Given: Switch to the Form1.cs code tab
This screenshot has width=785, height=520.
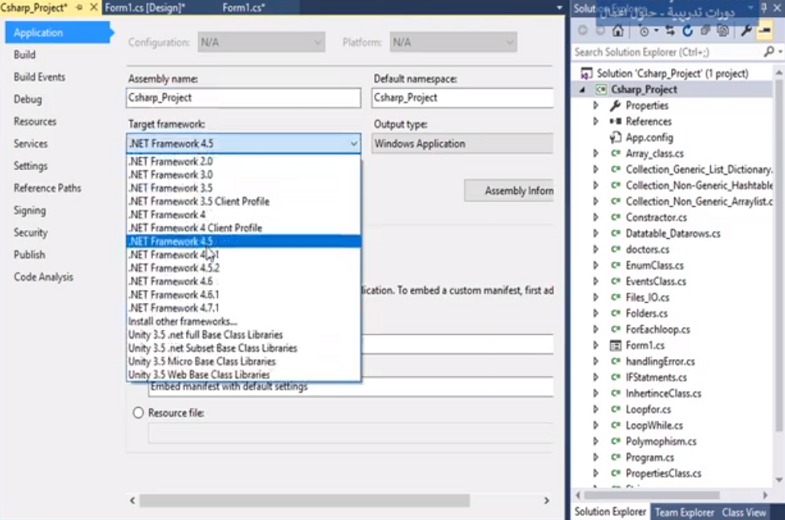Looking at the screenshot, I should click(x=244, y=8).
